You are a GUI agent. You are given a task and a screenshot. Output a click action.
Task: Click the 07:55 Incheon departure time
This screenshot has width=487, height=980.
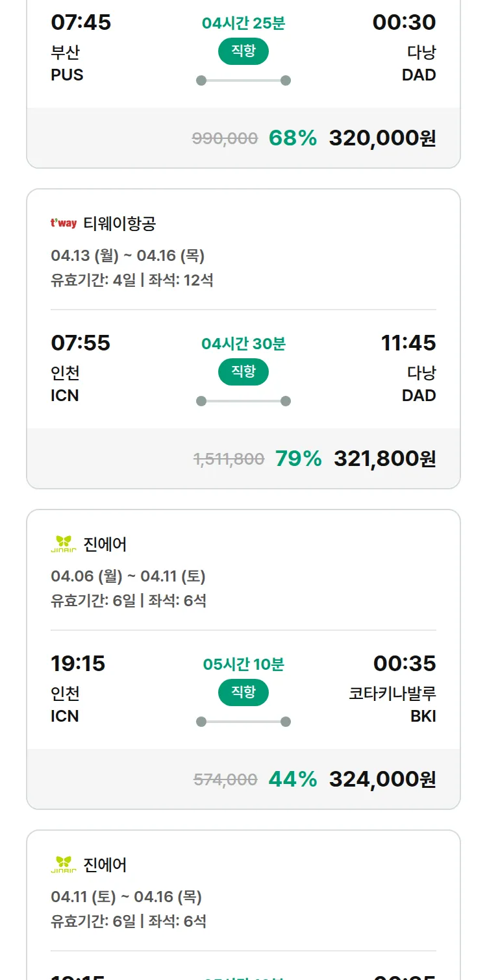81,343
